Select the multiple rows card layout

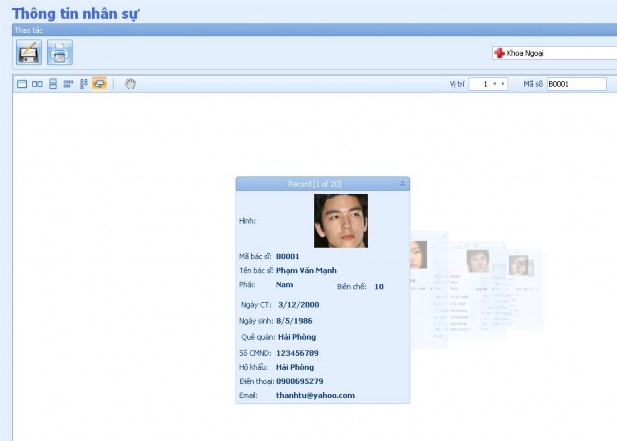tap(68, 84)
